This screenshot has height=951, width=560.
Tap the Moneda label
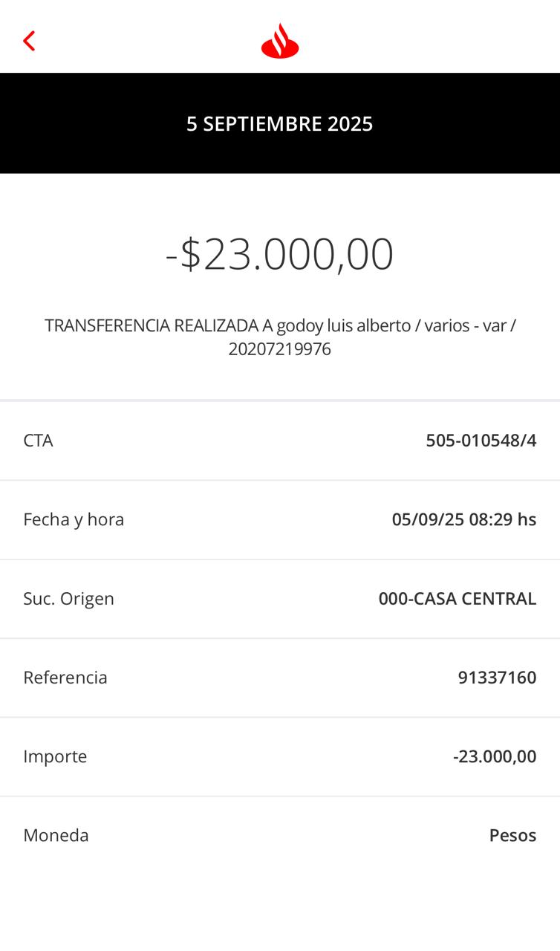56,835
